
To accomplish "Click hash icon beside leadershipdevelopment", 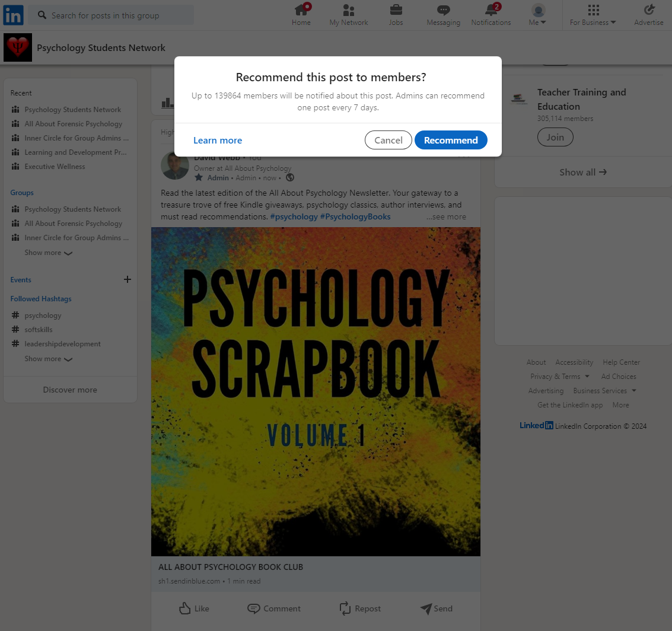I will (15, 343).
